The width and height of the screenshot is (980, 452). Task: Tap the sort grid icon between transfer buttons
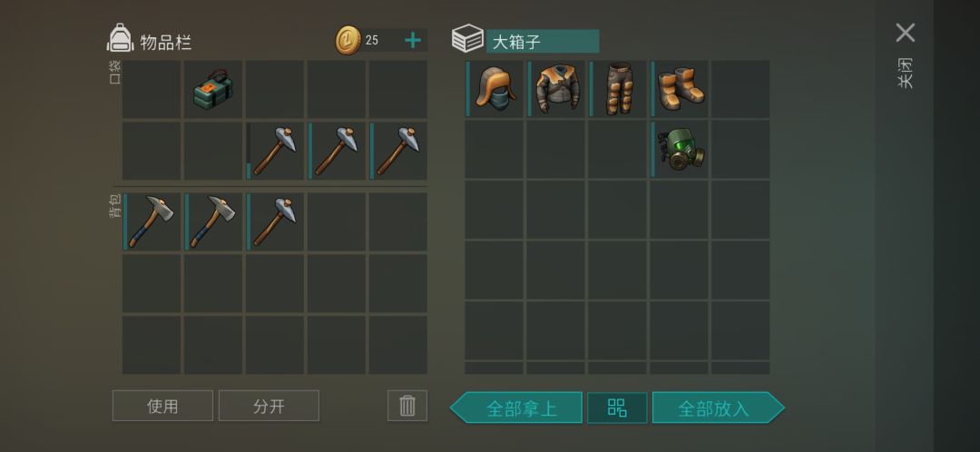tap(617, 408)
